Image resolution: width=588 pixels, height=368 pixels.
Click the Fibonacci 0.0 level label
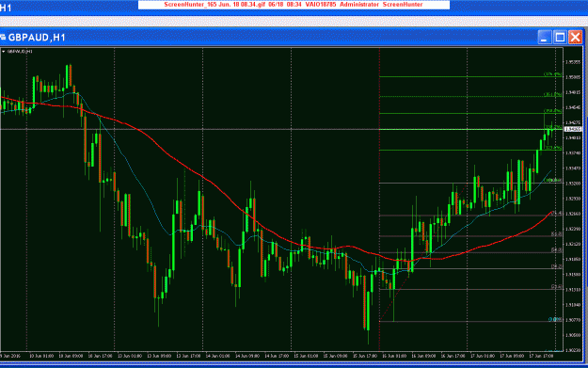555,320
